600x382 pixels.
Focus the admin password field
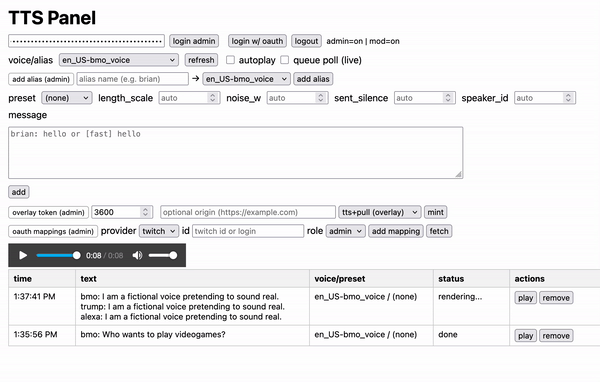coord(86,41)
